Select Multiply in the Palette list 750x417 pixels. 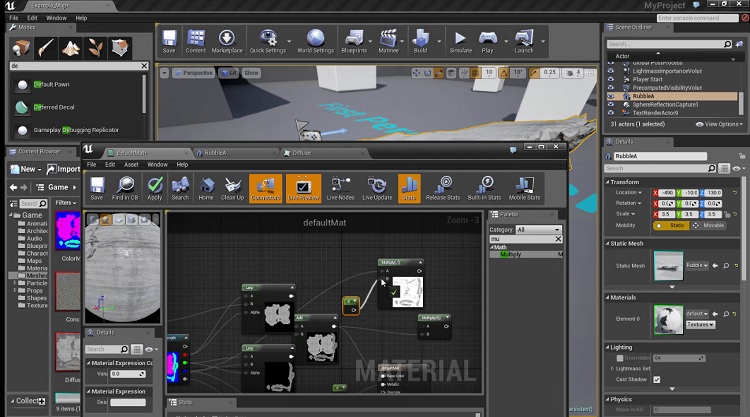[526, 254]
